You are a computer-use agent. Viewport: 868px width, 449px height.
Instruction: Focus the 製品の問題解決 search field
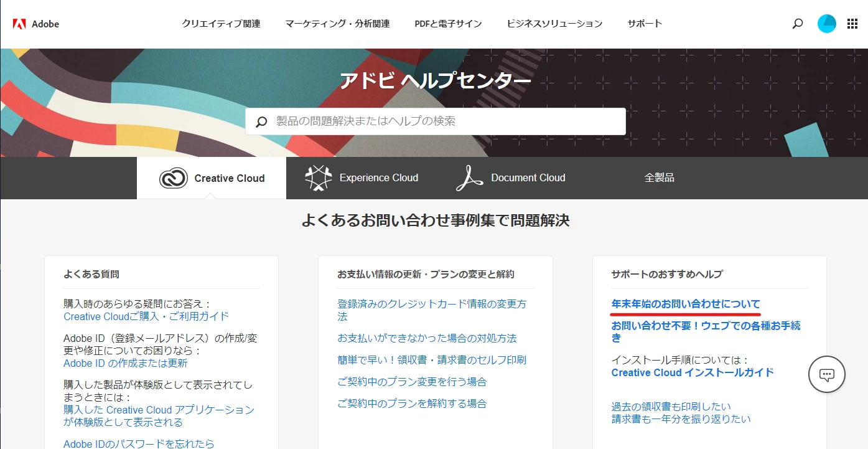point(436,121)
